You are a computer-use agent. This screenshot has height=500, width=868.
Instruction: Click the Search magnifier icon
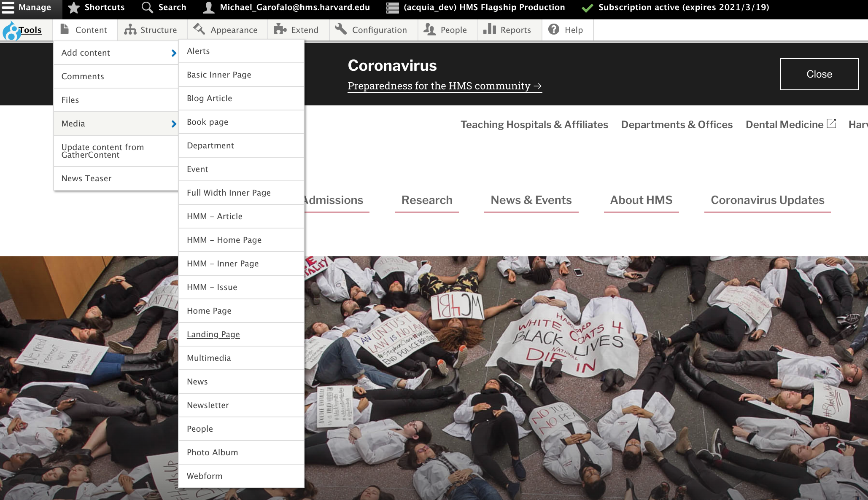tap(147, 8)
